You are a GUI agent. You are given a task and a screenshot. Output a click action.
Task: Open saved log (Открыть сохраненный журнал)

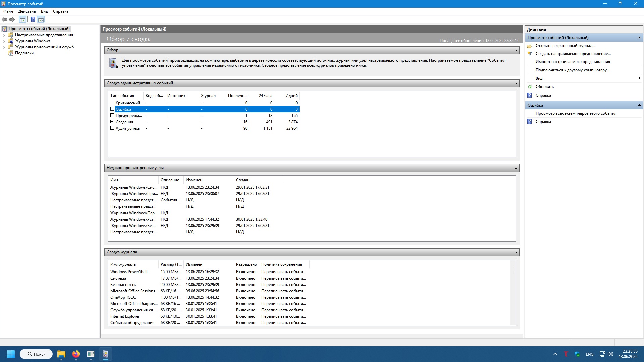[565, 46]
